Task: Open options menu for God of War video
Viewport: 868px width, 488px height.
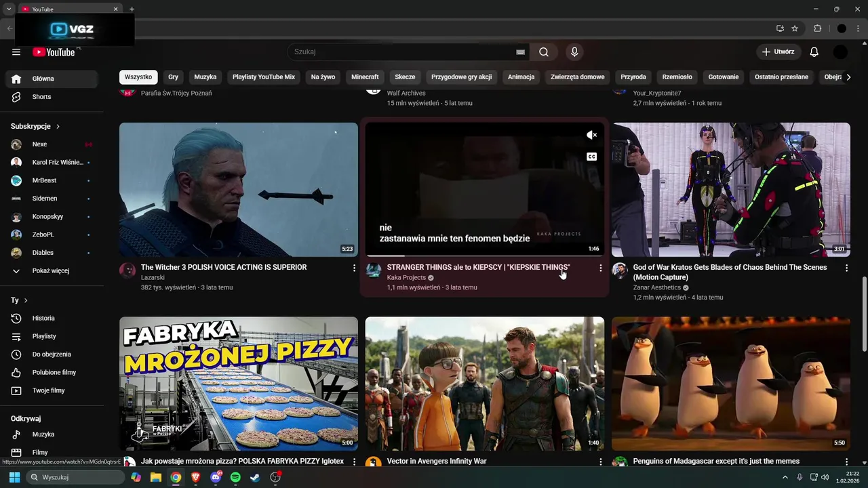Action: click(846, 268)
